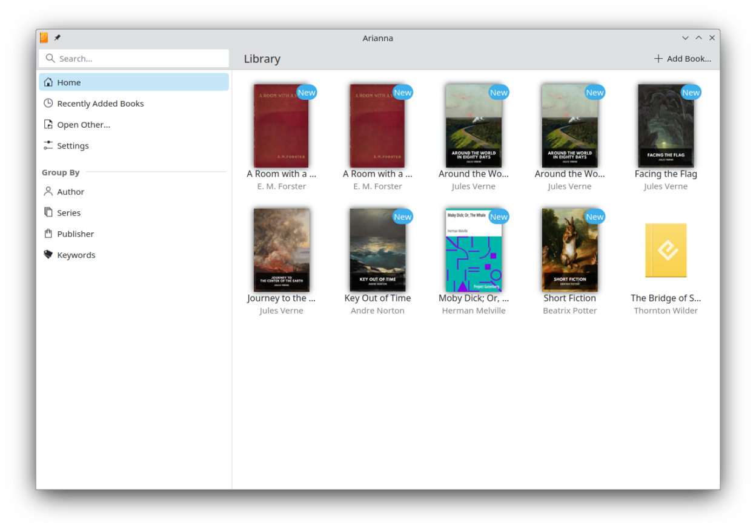
Task: Click the Publisher bag icon
Action: pos(48,234)
